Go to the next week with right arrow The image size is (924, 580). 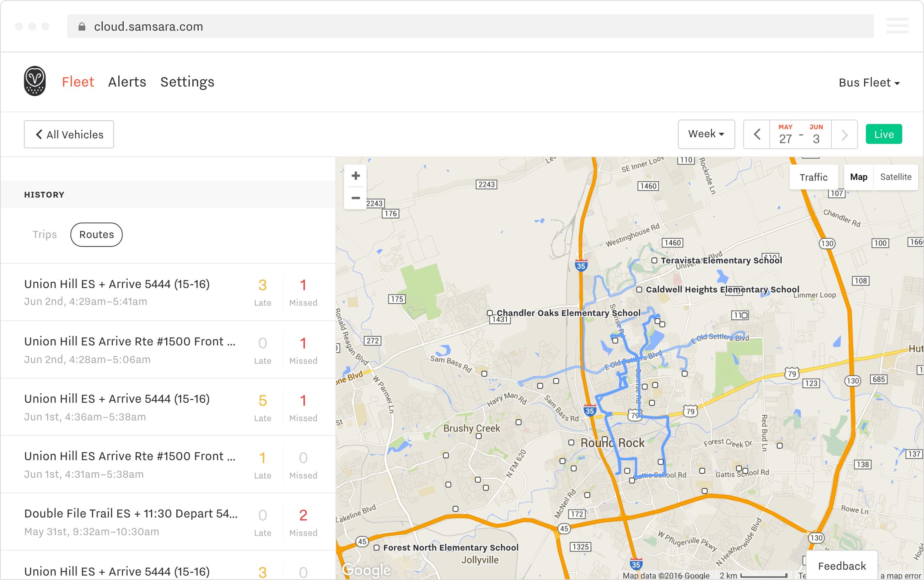click(x=844, y=134)
